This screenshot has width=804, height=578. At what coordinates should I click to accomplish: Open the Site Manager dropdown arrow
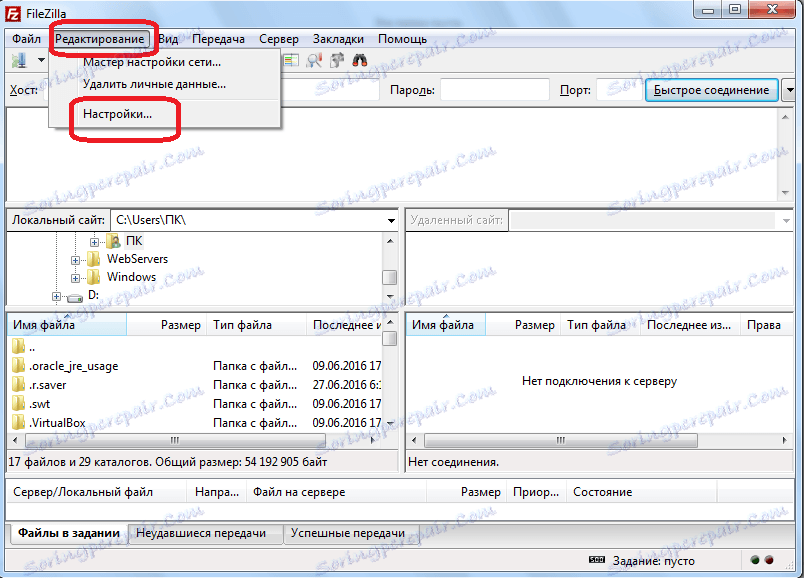point(41,61)
